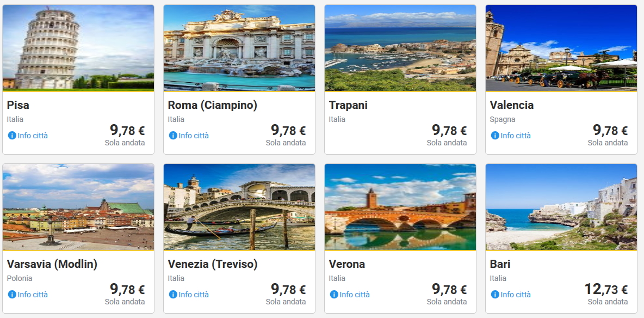644x318 pixels.
Task: Open the Valencia destination title
Action: [512, 105]
